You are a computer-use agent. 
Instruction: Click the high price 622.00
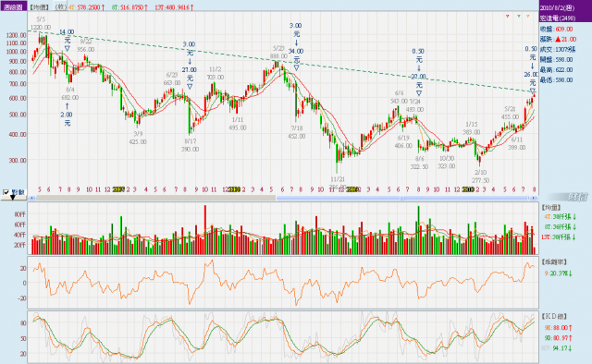pyautogui.click(x=563, y=70)
